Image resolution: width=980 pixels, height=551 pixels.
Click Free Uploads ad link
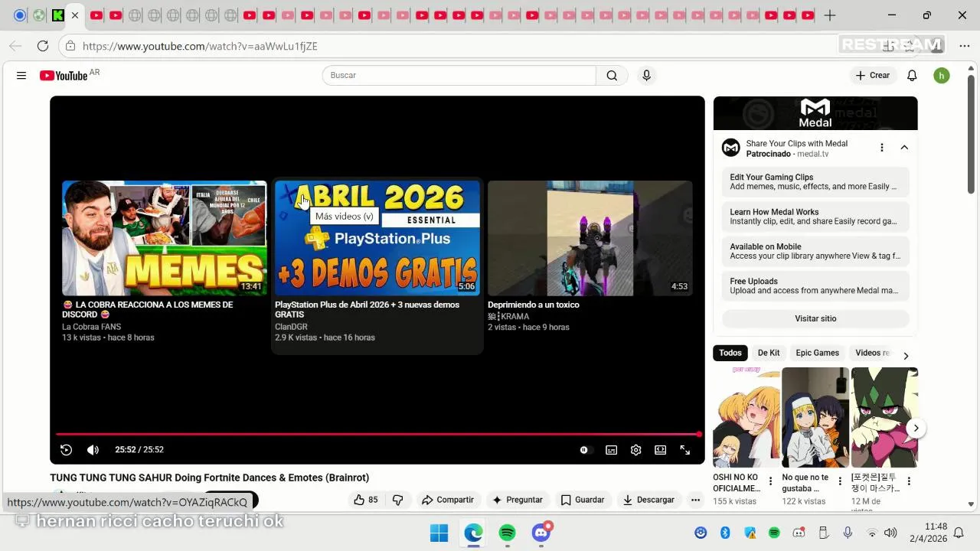point(815,286)
